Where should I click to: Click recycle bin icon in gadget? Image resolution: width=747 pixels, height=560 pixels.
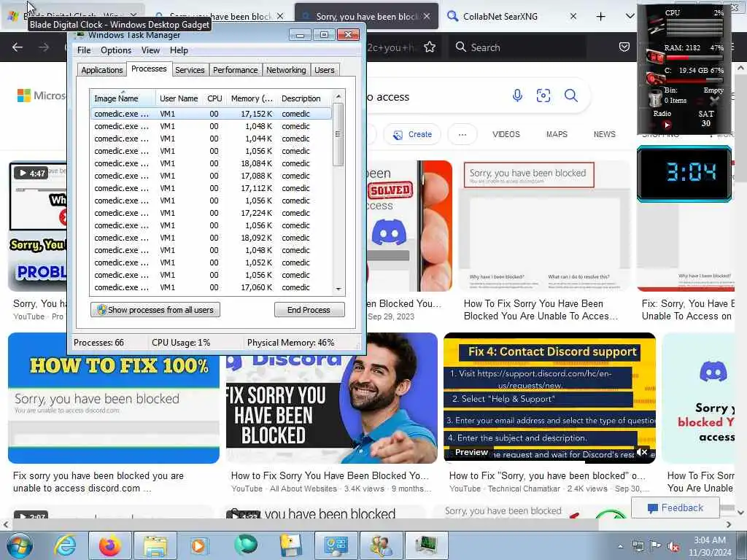[x=656, y=98]
